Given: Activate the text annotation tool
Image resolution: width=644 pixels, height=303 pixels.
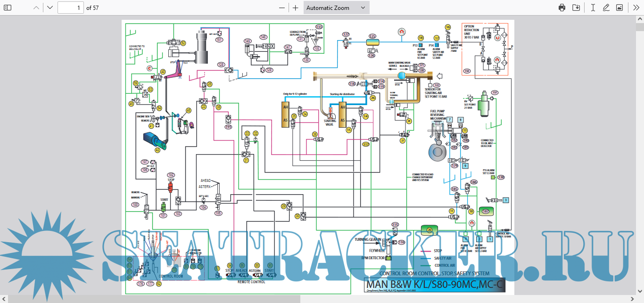Looking at the screenshot, I should [x=593, y=8].
